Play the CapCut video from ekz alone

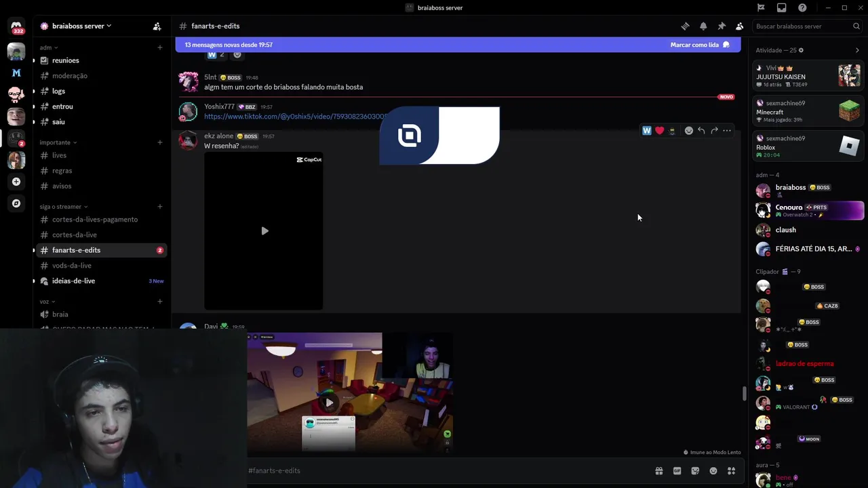pyautogui.click(x=264, y=231)
